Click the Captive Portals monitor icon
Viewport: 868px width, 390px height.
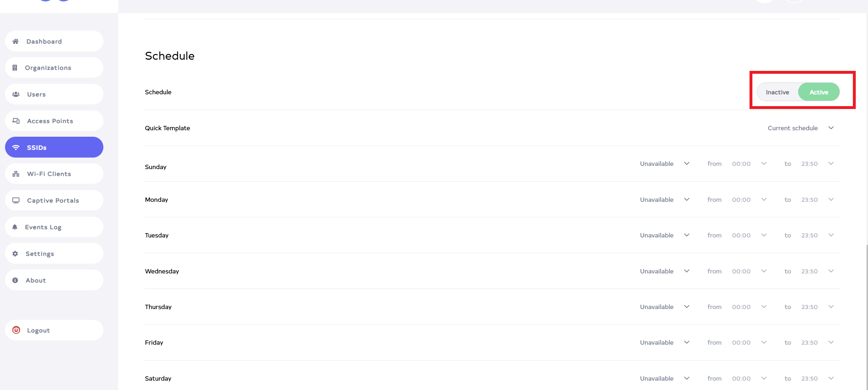pyautogui.click(x=16, y=200)
